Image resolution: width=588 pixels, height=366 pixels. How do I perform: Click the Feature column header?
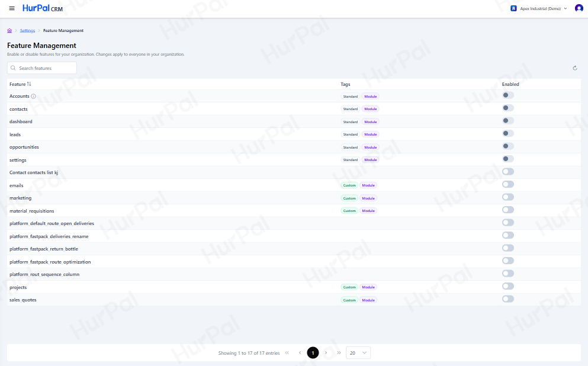click(17, 84)
